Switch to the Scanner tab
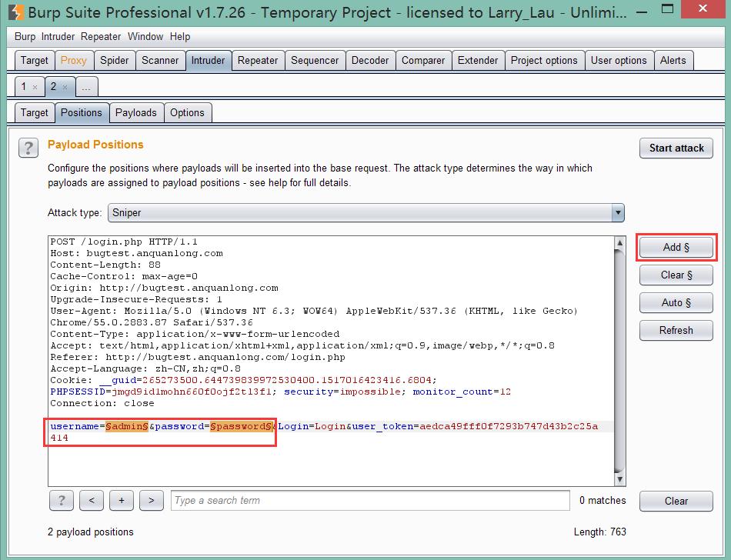Screen dimensions: 731x560 (160, 61)
